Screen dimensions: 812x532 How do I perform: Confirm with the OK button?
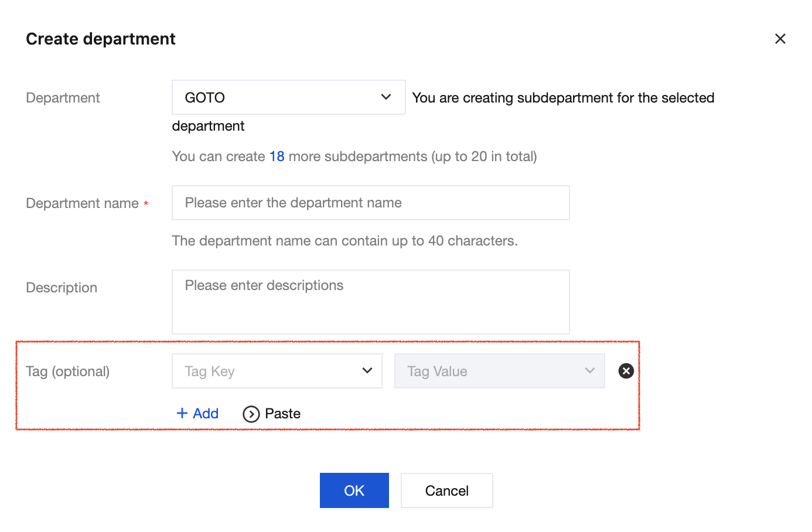[354, 490]
